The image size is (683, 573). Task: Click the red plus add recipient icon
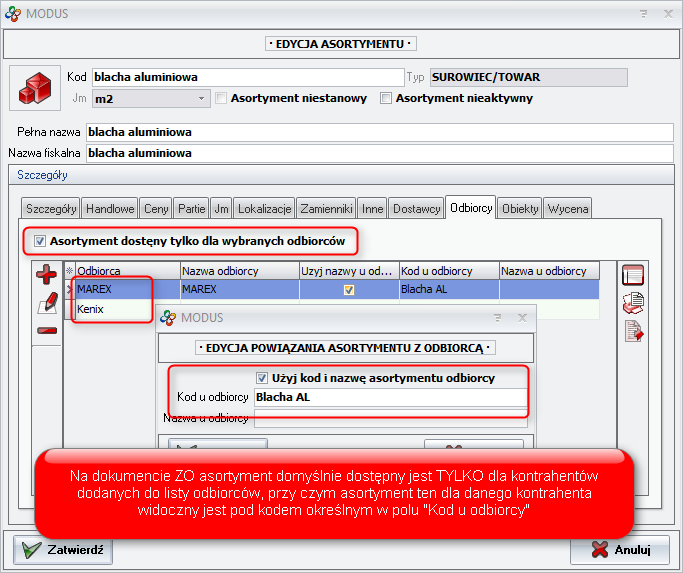tap(46, 274)
